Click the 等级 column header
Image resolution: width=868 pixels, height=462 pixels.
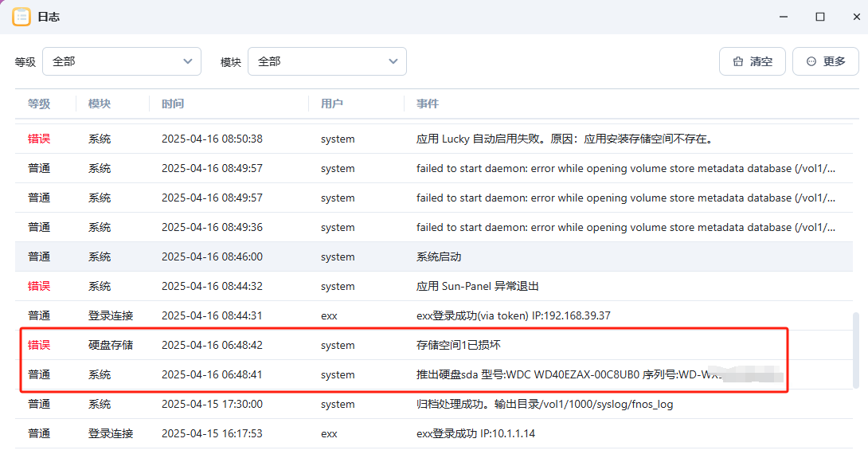point(39,104)
